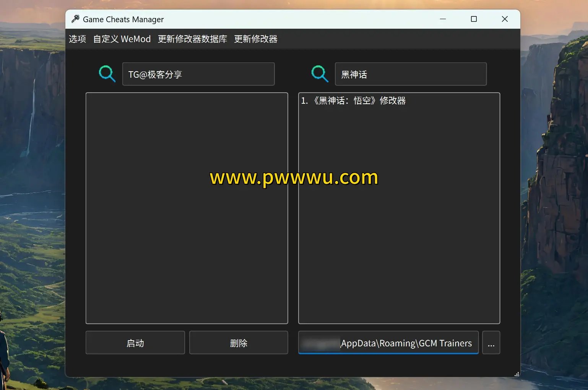Click the Game Cheats Manager app icon
Viewport: 588px width, 390px height.
(x=75, y=19)
